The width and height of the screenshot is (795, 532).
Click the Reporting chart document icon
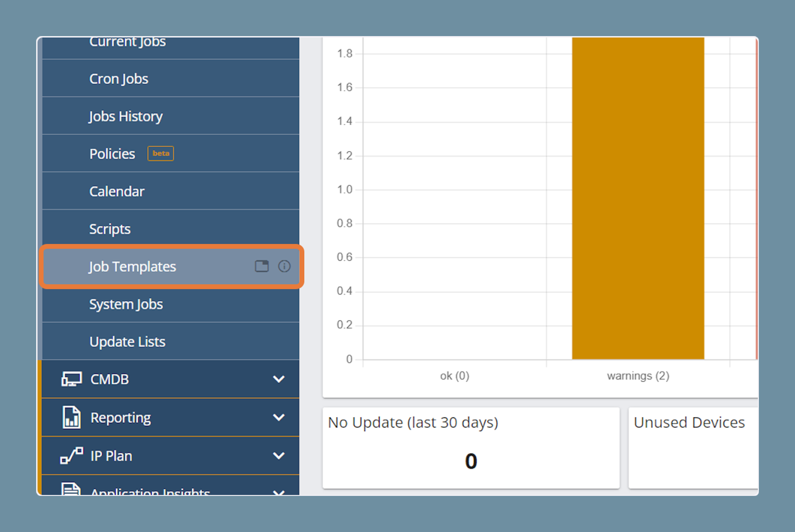pos(71,418)
